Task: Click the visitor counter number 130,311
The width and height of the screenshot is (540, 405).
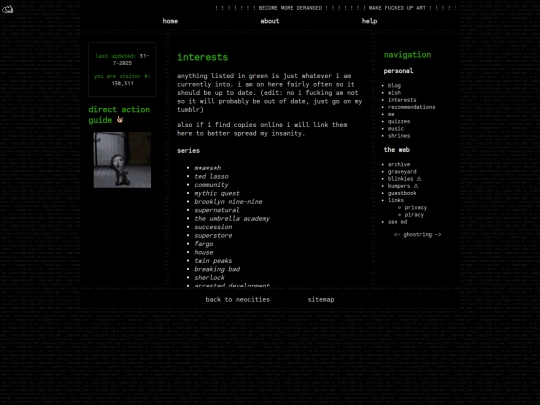Action: click(x=122, y=83)
